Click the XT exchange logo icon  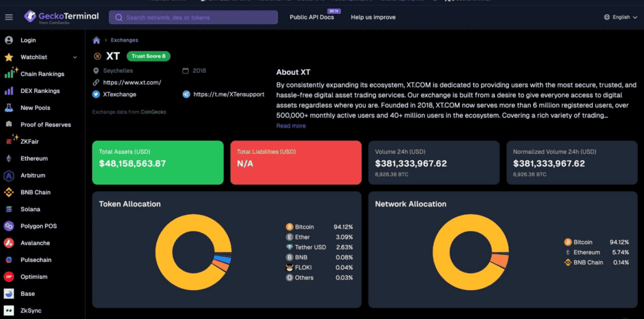tap(97, 56)
